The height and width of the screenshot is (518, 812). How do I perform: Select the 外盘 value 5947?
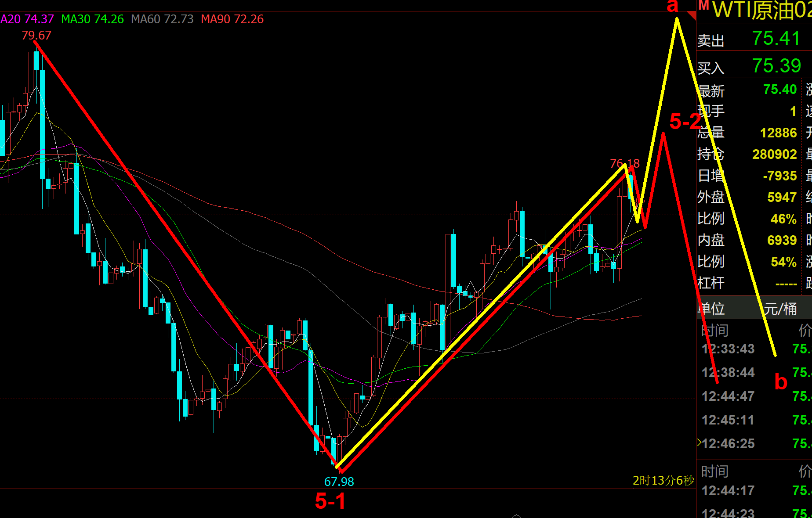[x=782, y=197]
